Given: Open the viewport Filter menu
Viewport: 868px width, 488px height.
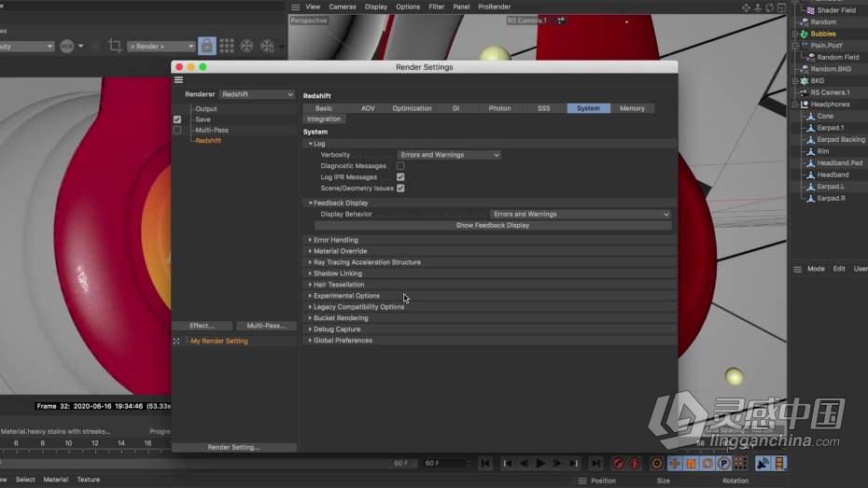Looking at the screenshot, I should (436, 7).
